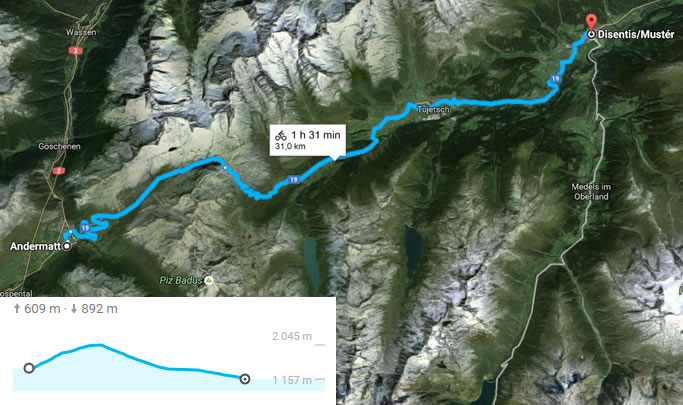
Task: Click the Andermatt label text
Action: point(36,246)
